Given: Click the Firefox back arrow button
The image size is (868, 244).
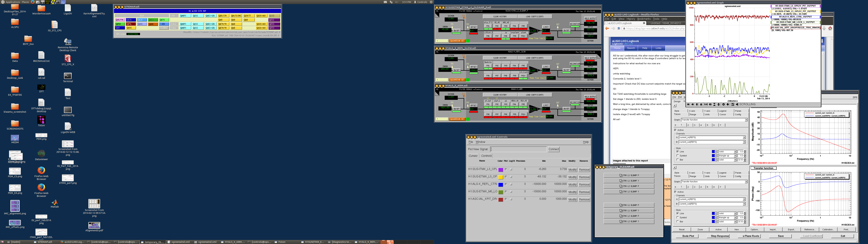Looking at the screenshot, I should (607, 28).
